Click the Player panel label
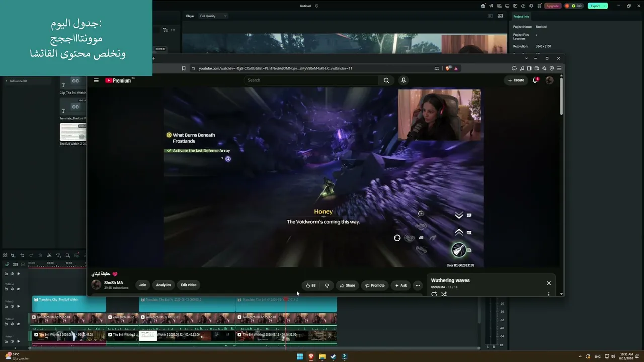This screenshot has width=644, height=362. [190, 16]
